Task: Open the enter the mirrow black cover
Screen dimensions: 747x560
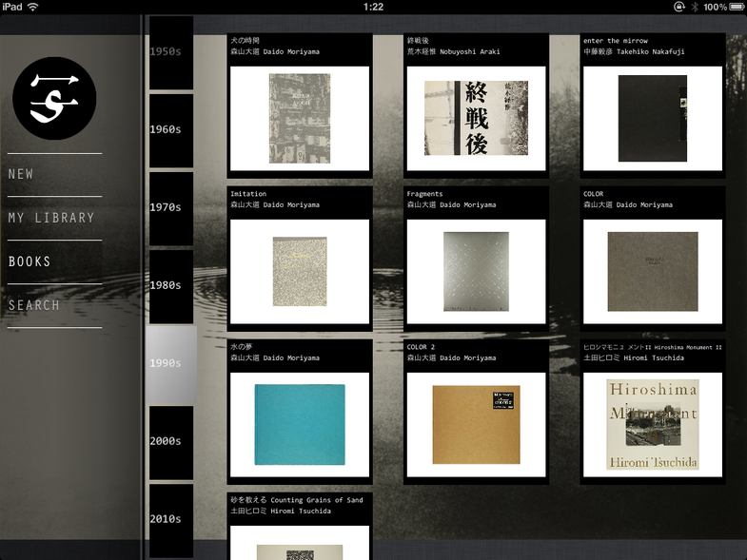Action: coord(653,119)
